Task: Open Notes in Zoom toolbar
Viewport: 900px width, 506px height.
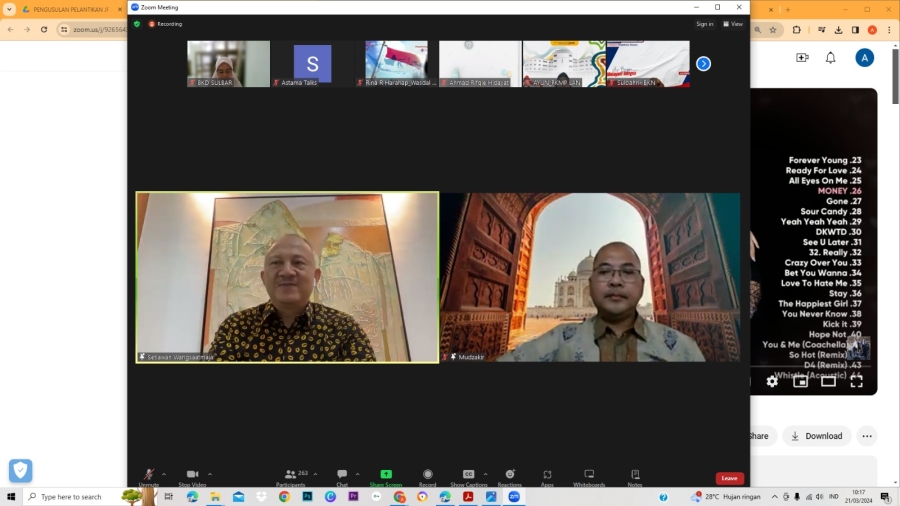Action: [635, 476]
